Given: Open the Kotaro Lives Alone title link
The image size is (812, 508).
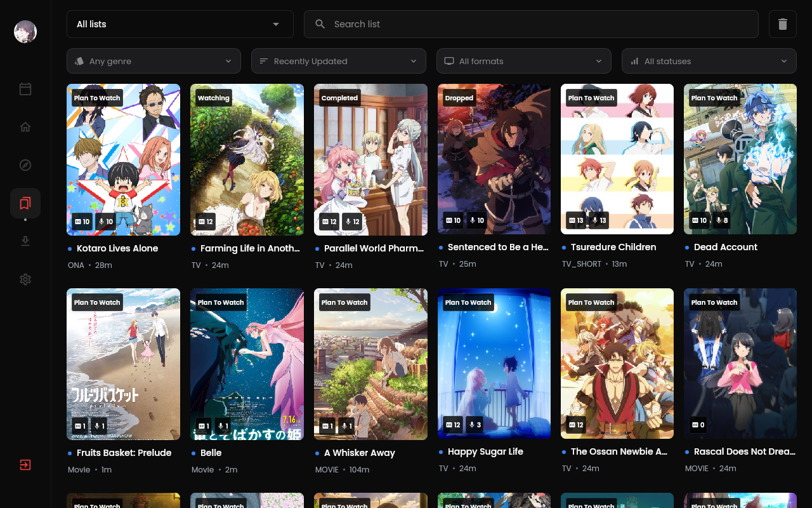Looking at the screenshot, I should pos(117,248).
